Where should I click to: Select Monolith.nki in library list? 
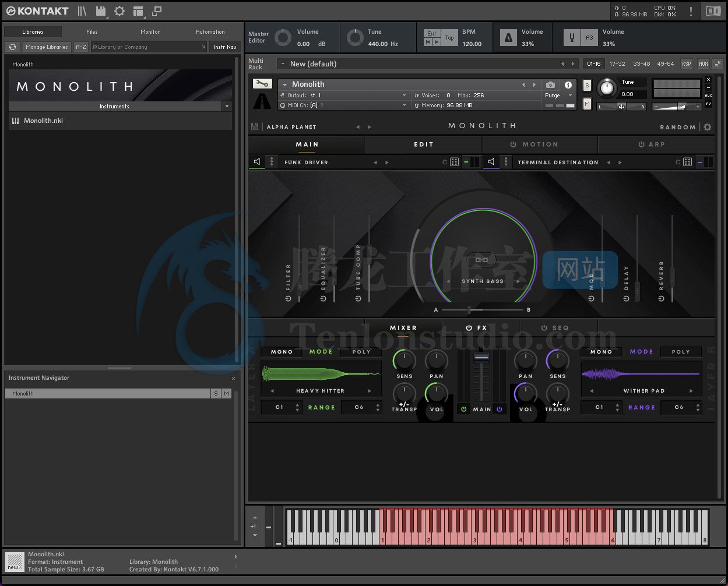tap(120, 121)
